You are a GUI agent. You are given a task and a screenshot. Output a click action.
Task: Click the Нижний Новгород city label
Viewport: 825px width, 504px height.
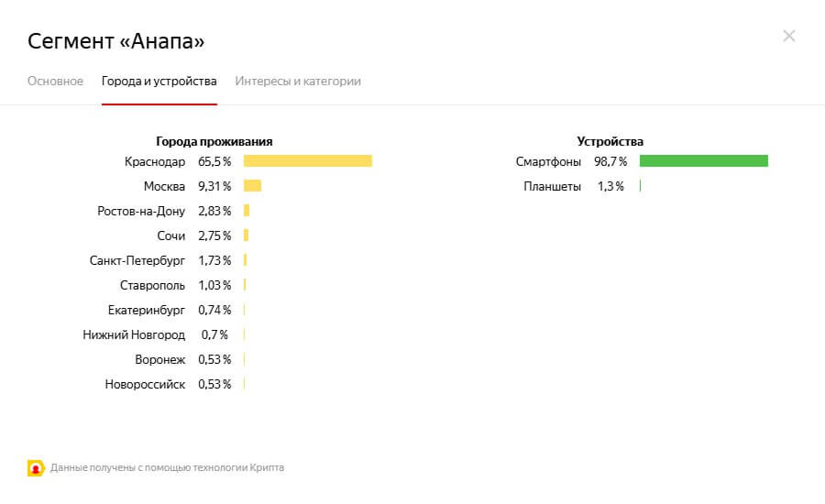coord(134,334)
